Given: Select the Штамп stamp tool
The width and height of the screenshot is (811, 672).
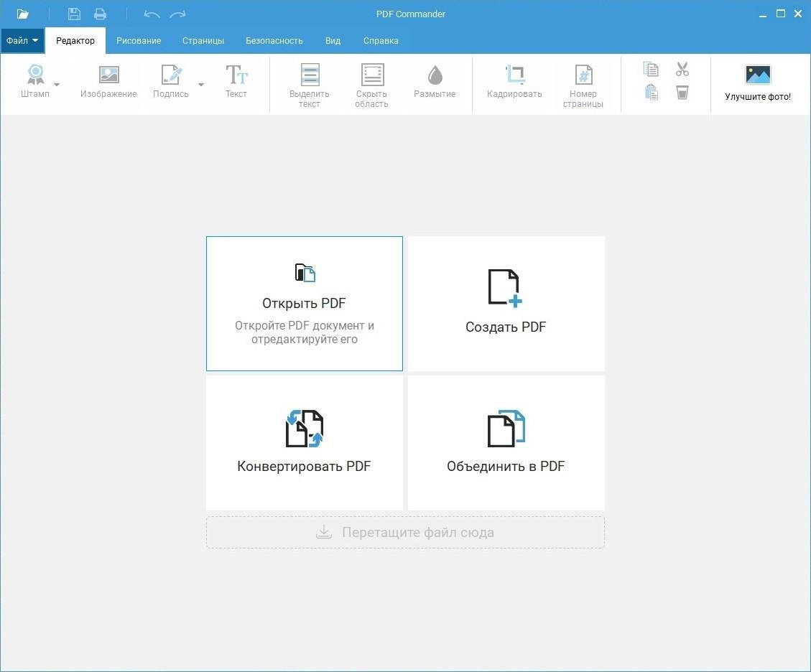Looking at the screenshot, I should 35,81.
